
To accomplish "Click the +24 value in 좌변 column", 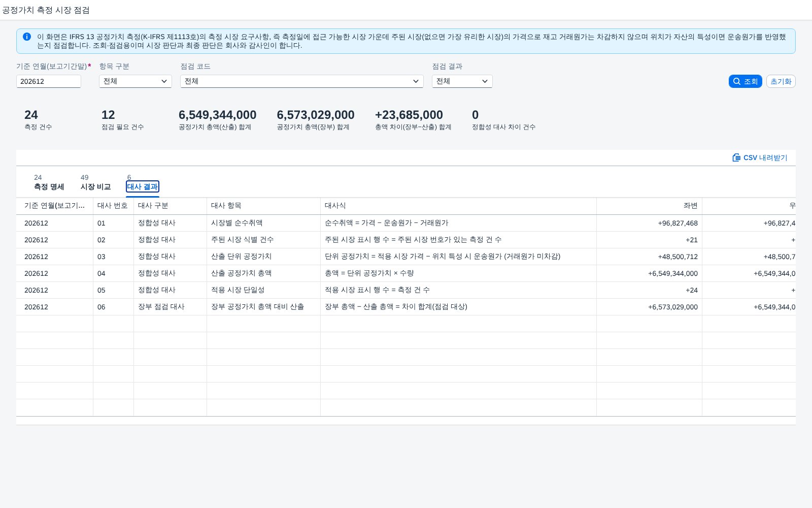I will [692, 290].
